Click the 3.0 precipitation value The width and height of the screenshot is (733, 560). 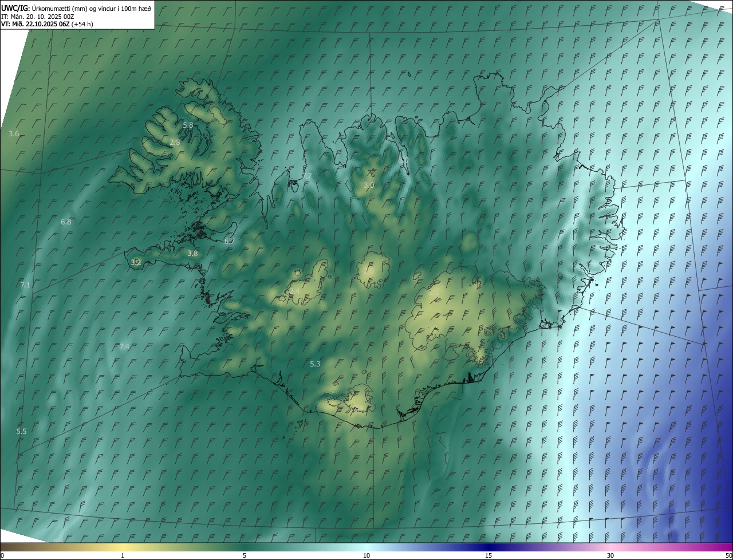click(x=369, y=186)
